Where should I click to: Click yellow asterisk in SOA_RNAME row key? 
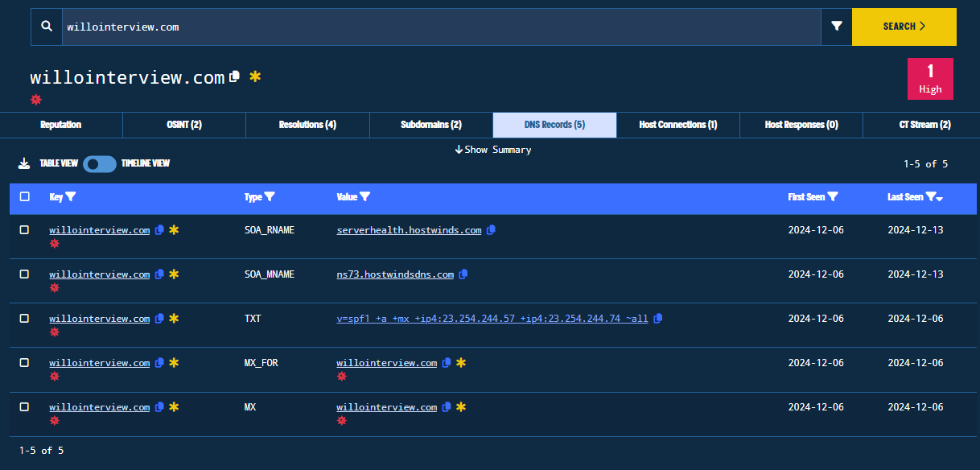tap(174, 230)
